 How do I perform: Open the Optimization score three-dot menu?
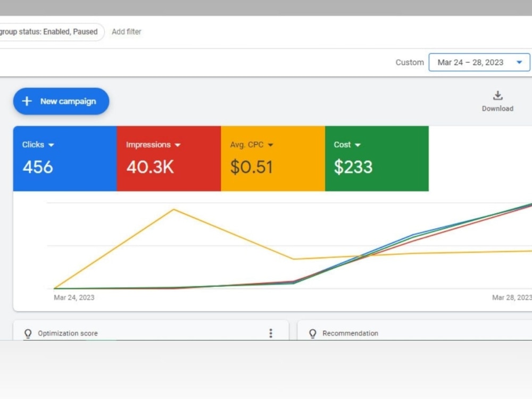(x=271, y=333)
